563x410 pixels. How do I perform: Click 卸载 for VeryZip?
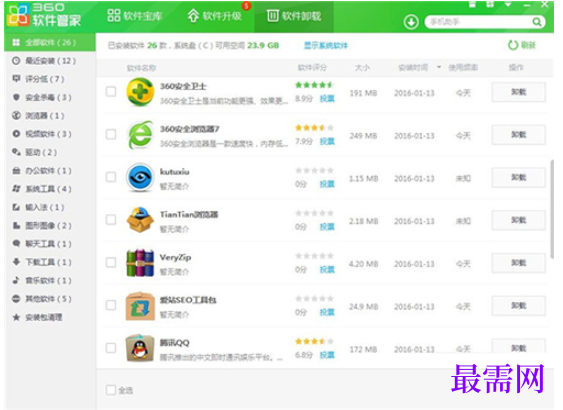518,263
